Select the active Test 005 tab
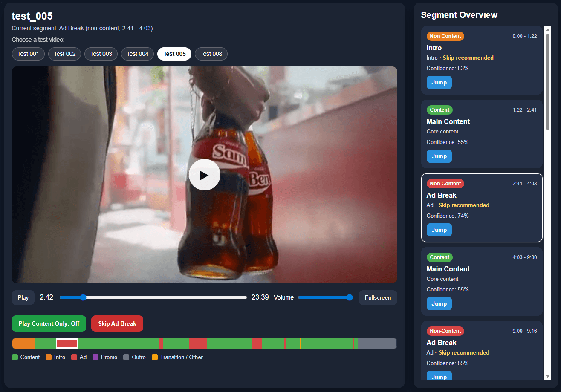Image resolution: width=561 pixels, height=392 pixels. 174,54
